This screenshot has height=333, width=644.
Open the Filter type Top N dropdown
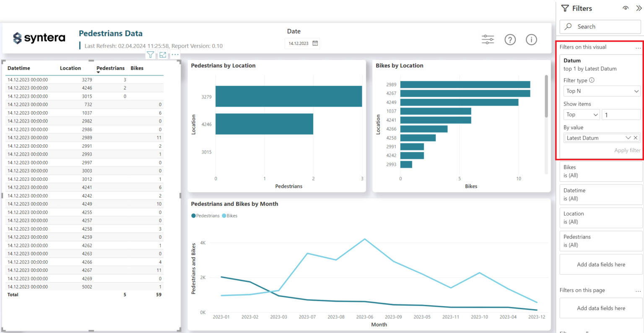[602, 91]
